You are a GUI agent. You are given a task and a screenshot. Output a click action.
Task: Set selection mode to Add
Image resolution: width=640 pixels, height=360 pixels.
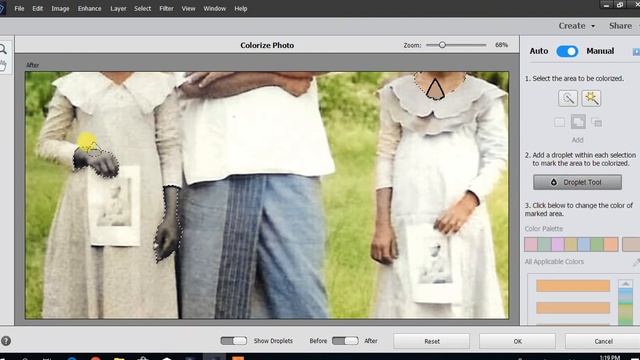[578, 122]
